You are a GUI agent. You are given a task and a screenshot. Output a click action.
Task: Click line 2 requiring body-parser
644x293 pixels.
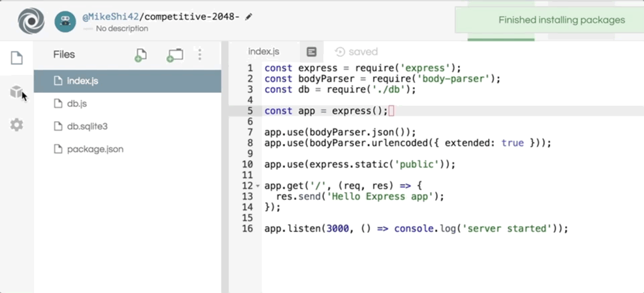[383, 79]
